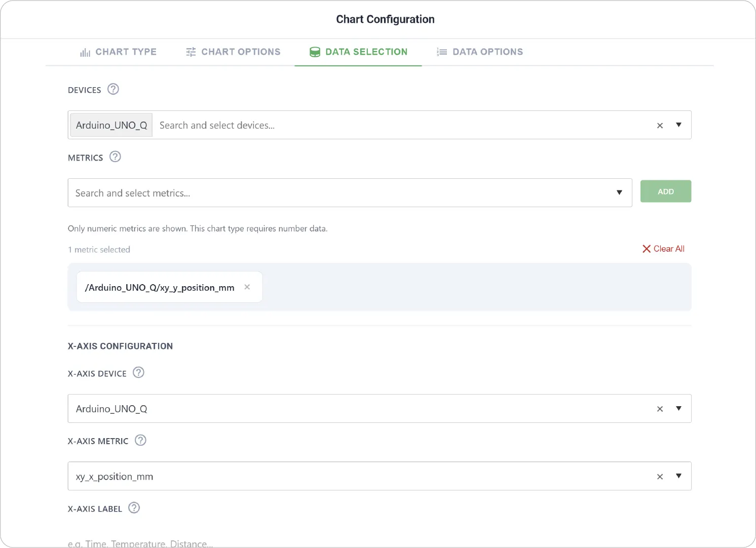Remove the xy_y_position_mm metric chip
Viewport: 756px width, 548px height.
[x=247, y=287]
